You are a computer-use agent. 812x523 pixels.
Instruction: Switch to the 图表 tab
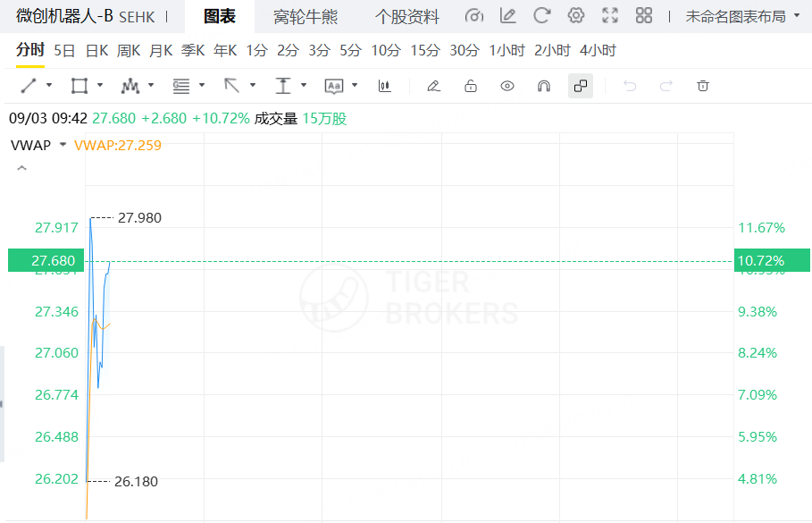point(220,17)
